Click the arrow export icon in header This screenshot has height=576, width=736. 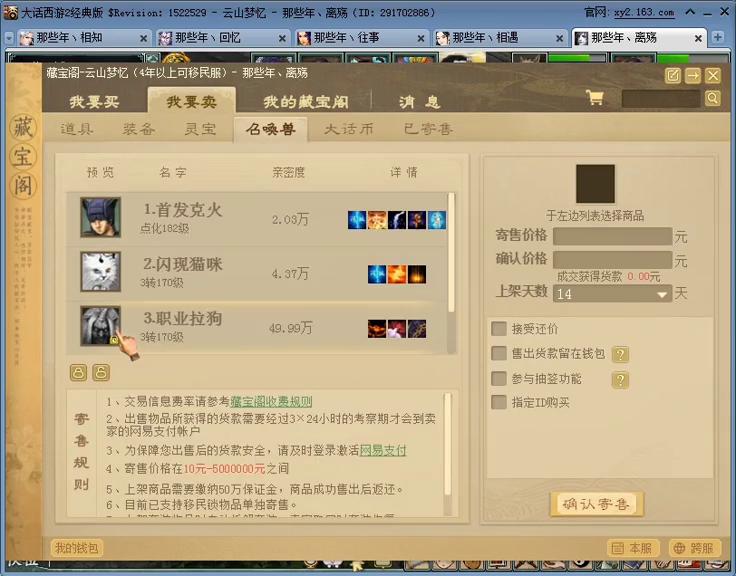point(693,76)
